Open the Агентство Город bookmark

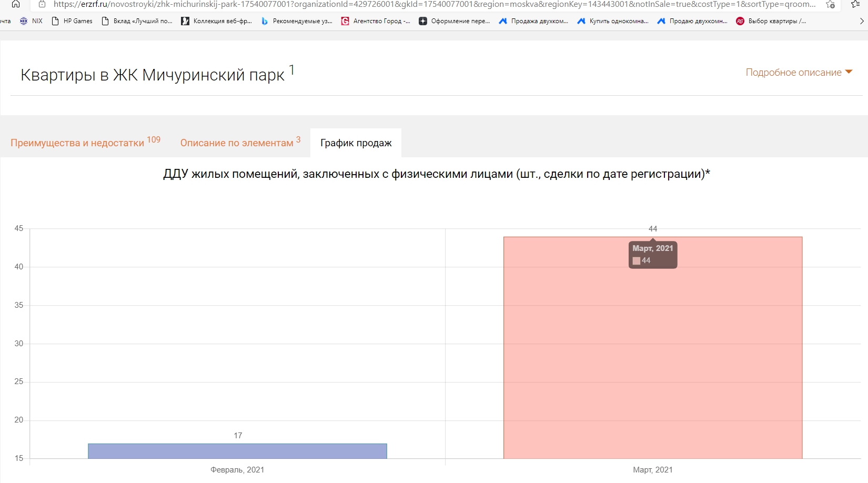(x=376, y=21)
